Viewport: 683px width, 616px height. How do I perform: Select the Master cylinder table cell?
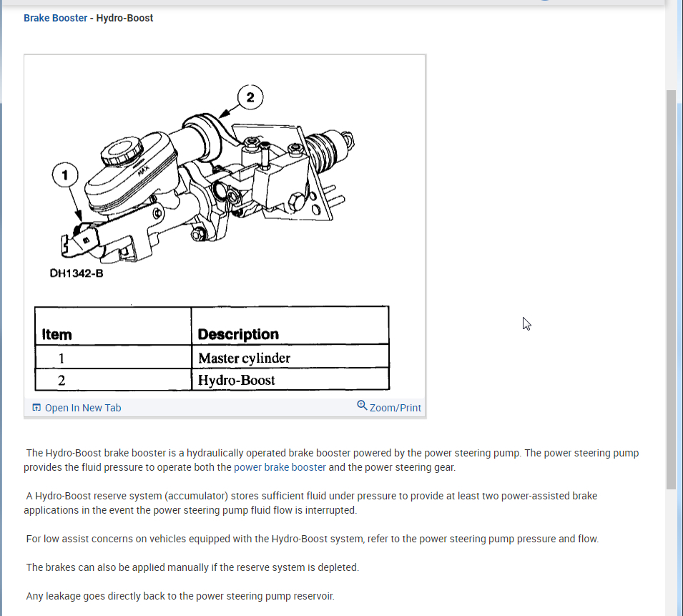290,357
